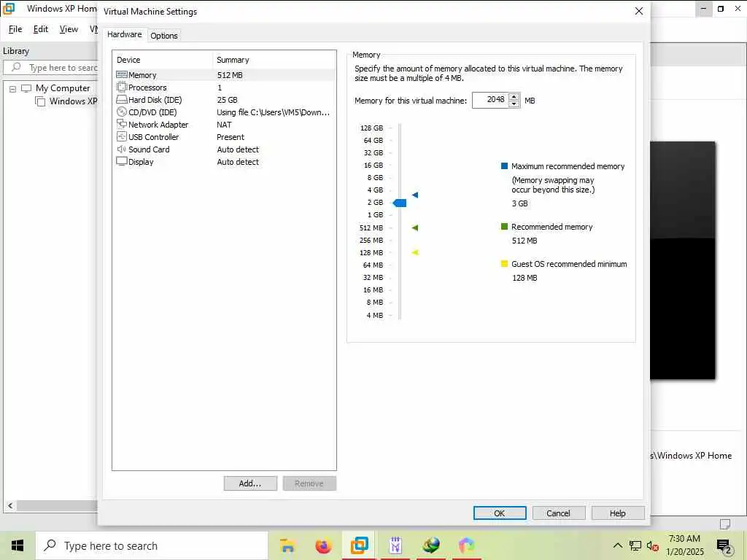The height and width of the screenshot is (560, 747).
Task: Open the View menu
Action: point(69,29)
